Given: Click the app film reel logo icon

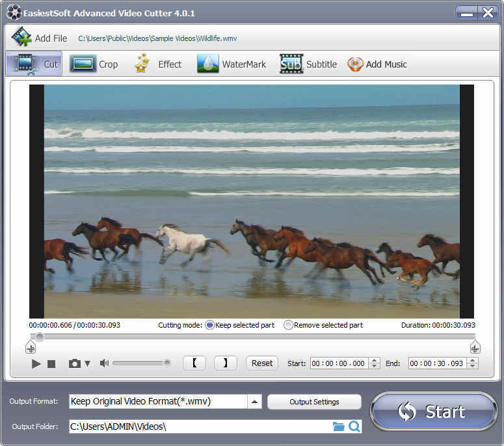Looking at the screenshot, I should click(x=14, y=13).
